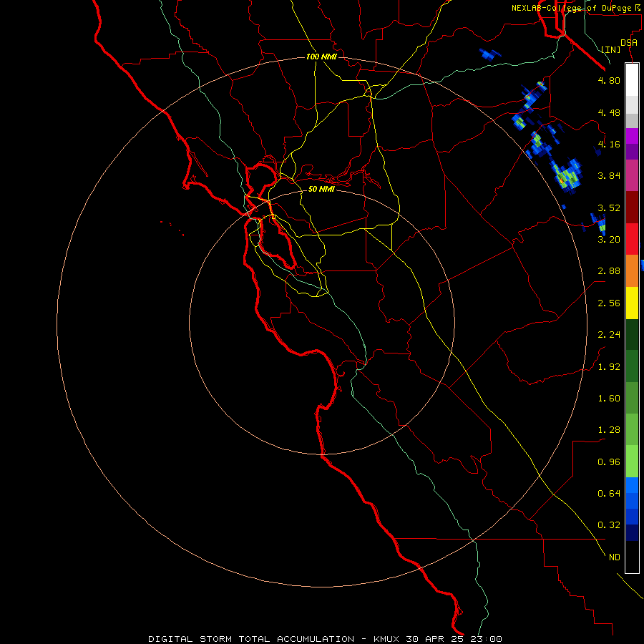
Task: Pick the navy blue segment above ND
Action: pos(632,533)
